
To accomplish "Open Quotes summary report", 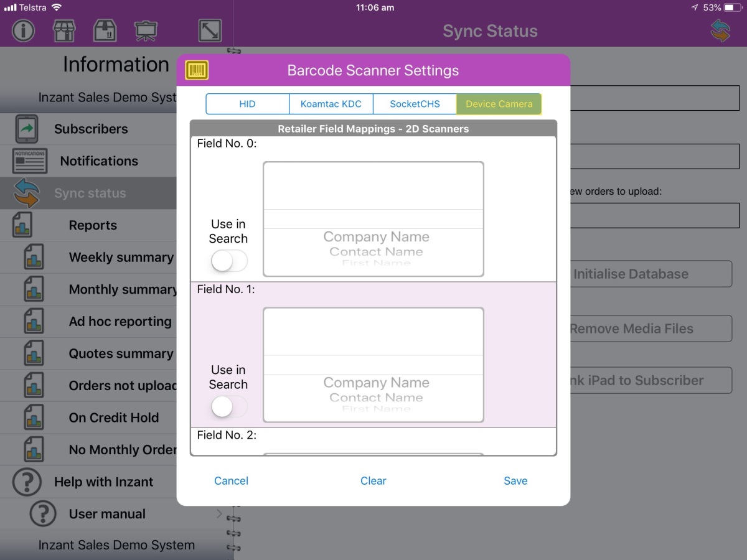I will [121, 353].
